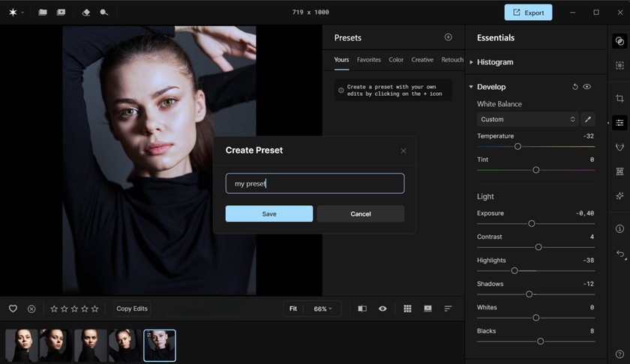The image size is (630, 364).
Task: Open the grid overlay icon in sidebar
Action: pyautogui.click(x=619, y=172)
